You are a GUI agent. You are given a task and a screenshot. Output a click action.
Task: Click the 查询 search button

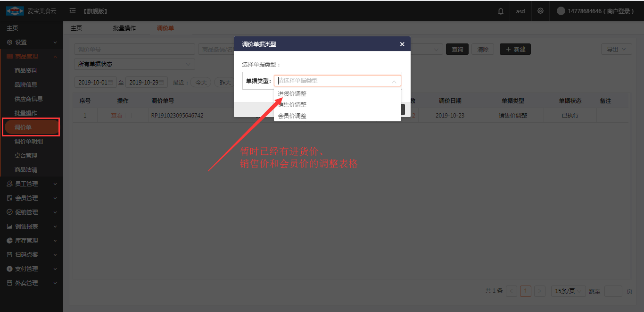coord(457,50)
